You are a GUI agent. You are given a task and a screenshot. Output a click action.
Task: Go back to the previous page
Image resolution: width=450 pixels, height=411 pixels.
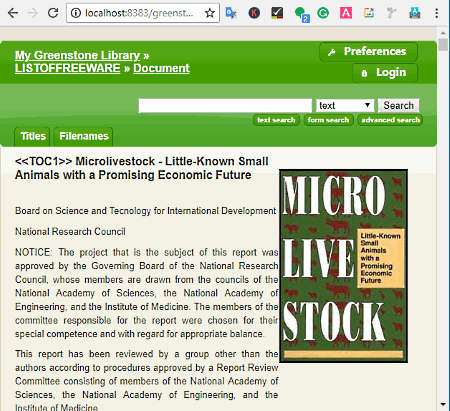point(13,13)
